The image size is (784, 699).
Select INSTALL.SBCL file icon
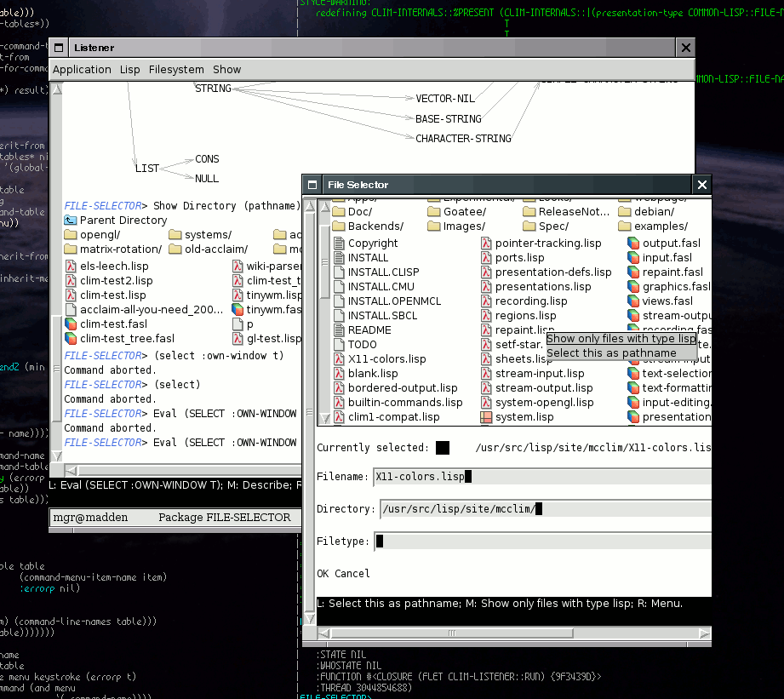(x=339, y=316)
